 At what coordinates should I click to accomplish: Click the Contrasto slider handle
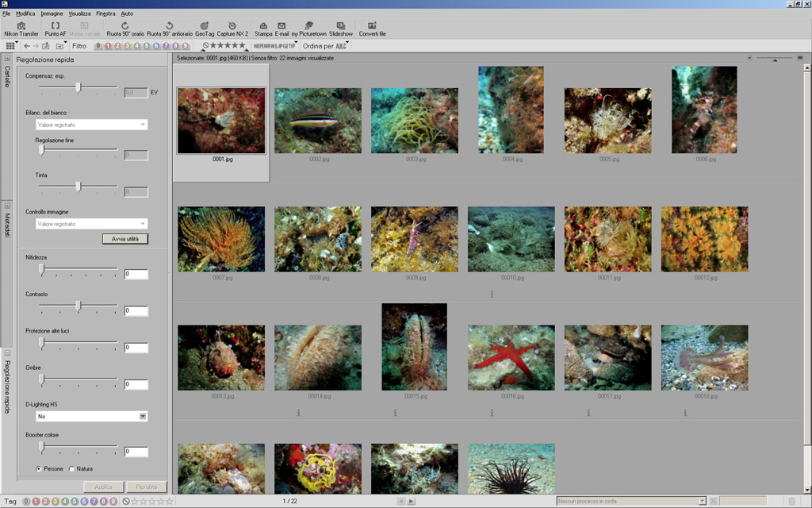tap(79, 306)
